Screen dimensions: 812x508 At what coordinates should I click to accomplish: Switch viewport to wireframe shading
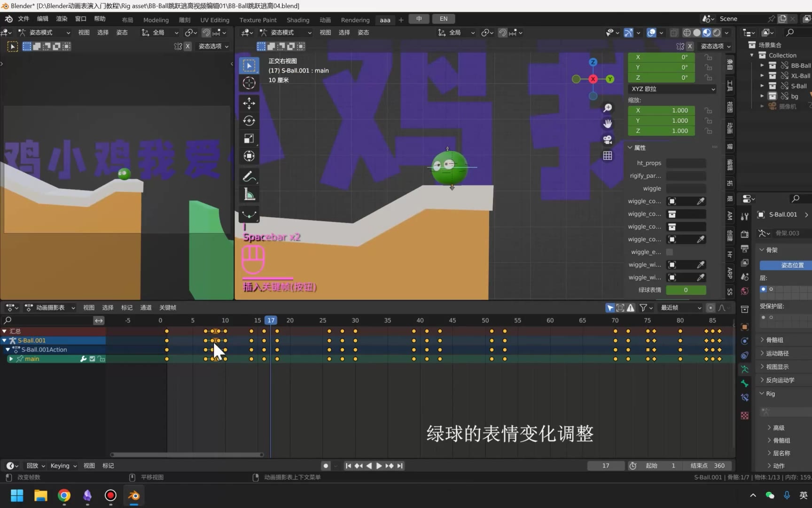coord(687,32)
